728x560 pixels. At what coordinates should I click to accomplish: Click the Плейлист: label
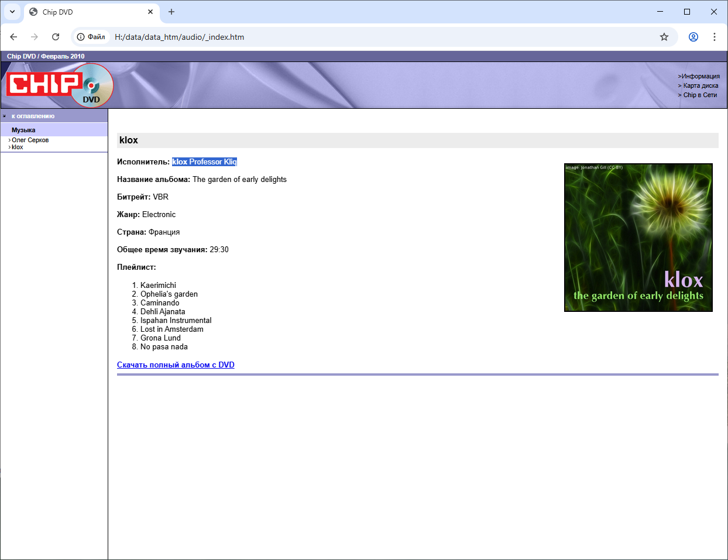click(x=136, y=267)
